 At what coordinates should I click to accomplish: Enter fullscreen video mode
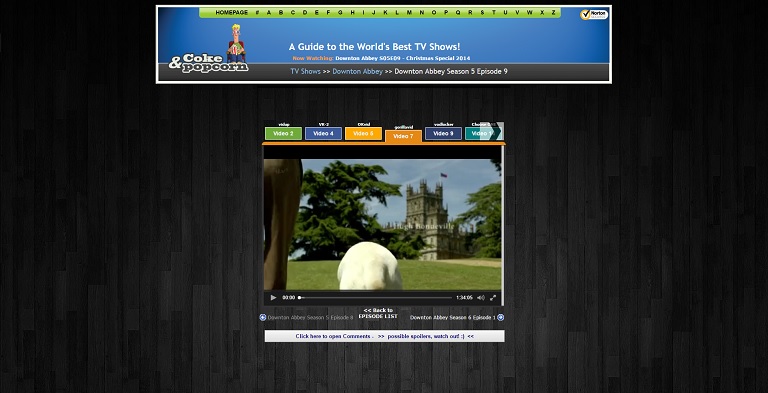coord(493,297)
